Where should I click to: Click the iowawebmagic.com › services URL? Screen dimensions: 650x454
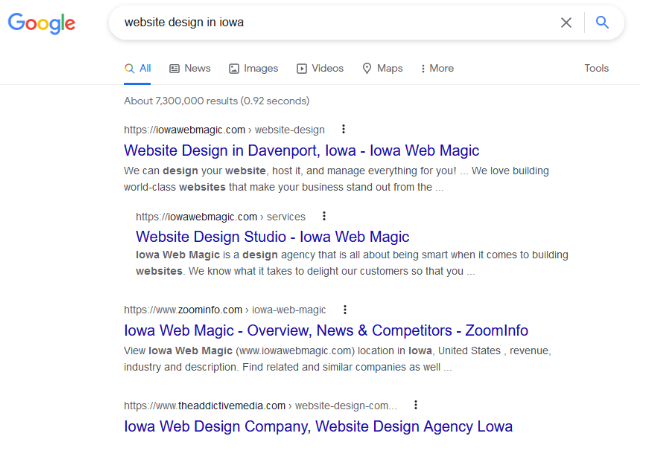coord(221,217)
